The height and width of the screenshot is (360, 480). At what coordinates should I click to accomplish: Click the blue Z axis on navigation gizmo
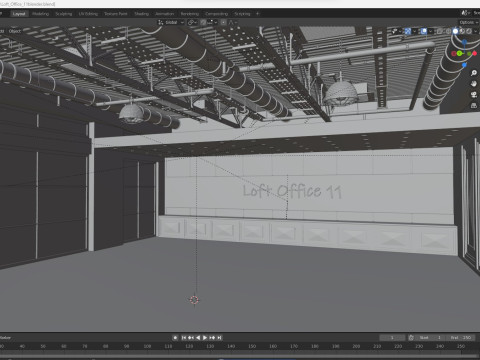coord(464,42)
